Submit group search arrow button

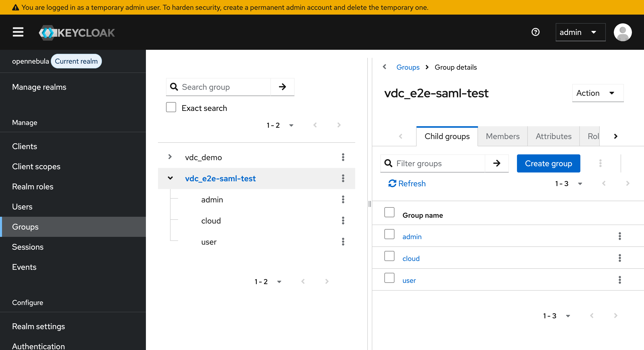282,87
